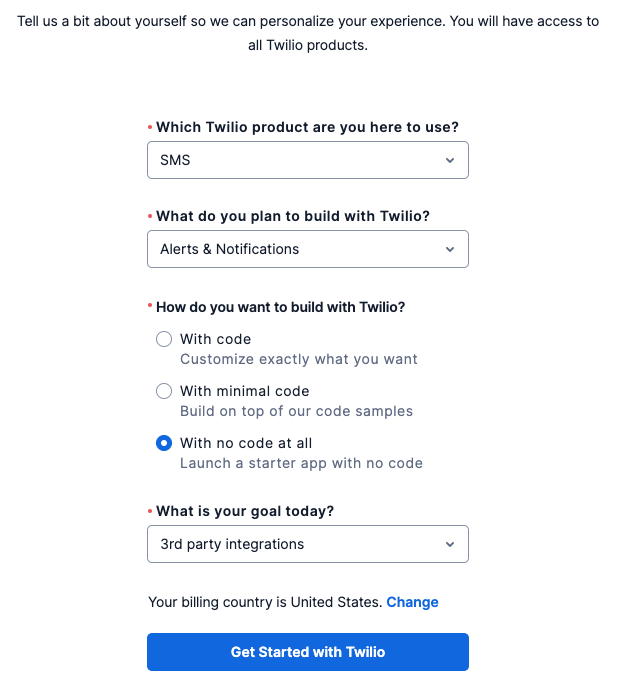This screenshot has width=635, height=696.
Task: Click "Customize exactly what you want" description
Action: [x=298, y=359]
